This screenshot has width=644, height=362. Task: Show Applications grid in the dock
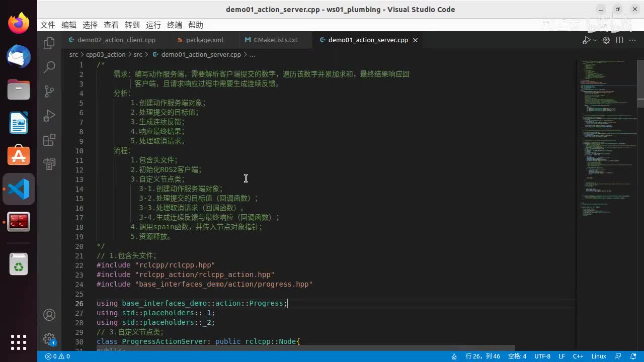(19, 342)
